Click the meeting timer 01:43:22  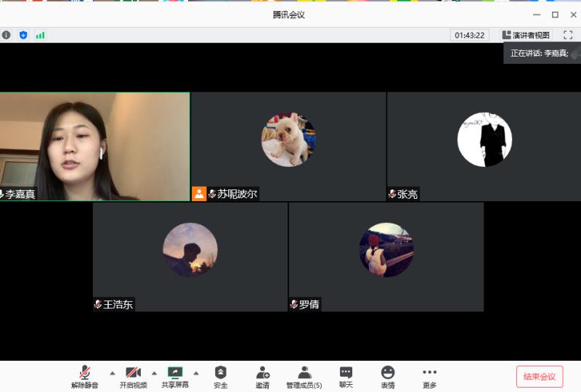point(469,35)
